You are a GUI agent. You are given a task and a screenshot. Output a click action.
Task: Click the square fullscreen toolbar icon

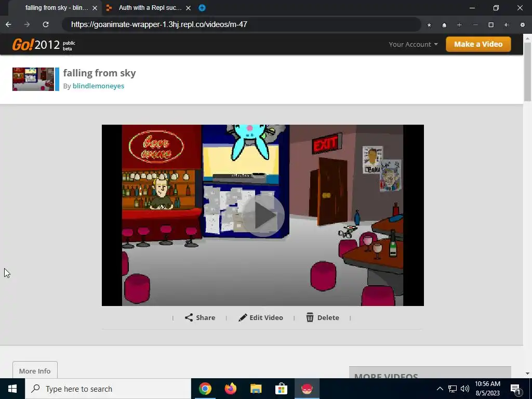click(491, 25)
